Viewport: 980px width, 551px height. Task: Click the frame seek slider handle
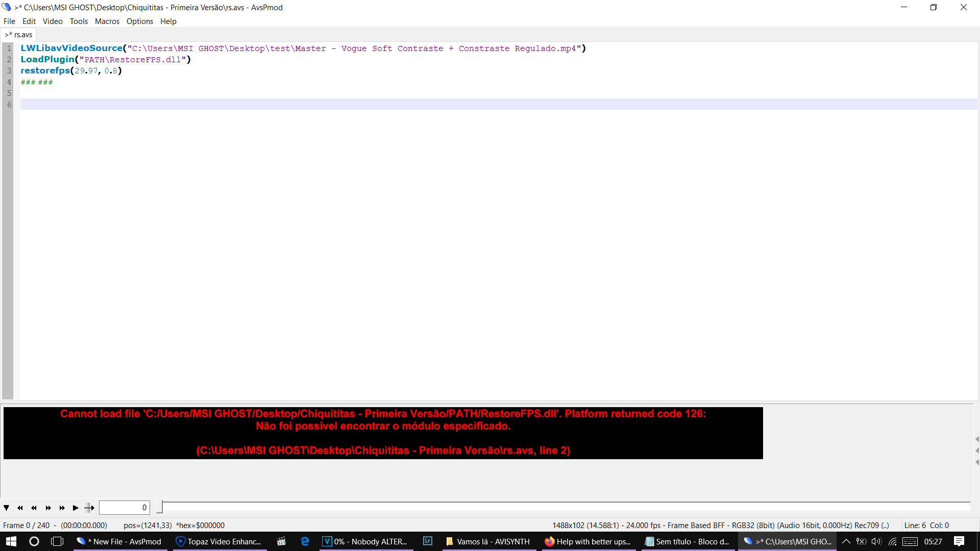click(x=159, y=507)
